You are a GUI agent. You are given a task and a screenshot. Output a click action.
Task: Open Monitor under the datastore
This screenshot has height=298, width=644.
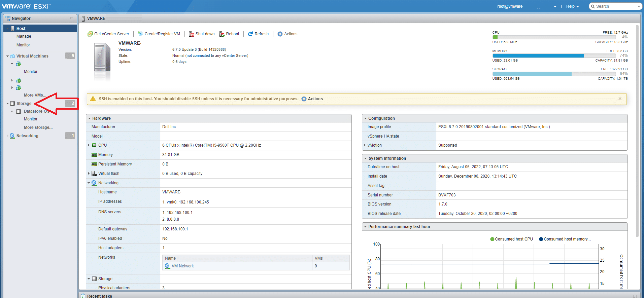[31, 119]
